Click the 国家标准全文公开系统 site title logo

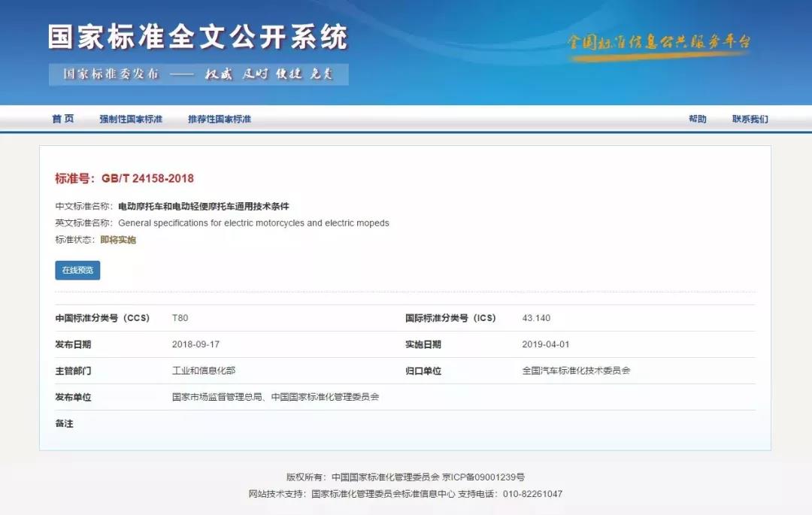(198, 37)
